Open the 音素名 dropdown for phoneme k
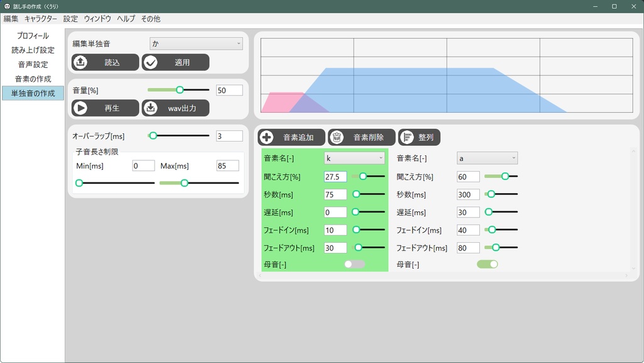 [x=354, y=158]
